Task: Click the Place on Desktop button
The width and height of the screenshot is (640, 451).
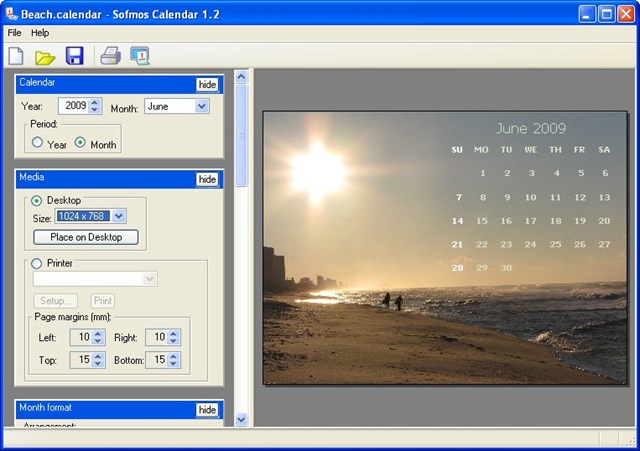Action: point(86,237)
